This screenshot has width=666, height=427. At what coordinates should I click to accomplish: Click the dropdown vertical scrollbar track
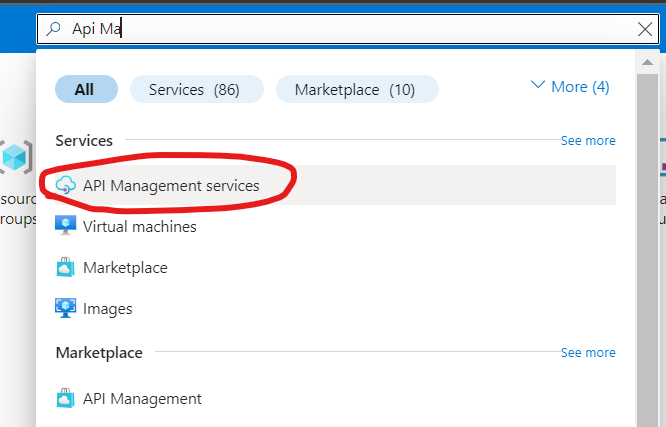(x=647, y=250)
